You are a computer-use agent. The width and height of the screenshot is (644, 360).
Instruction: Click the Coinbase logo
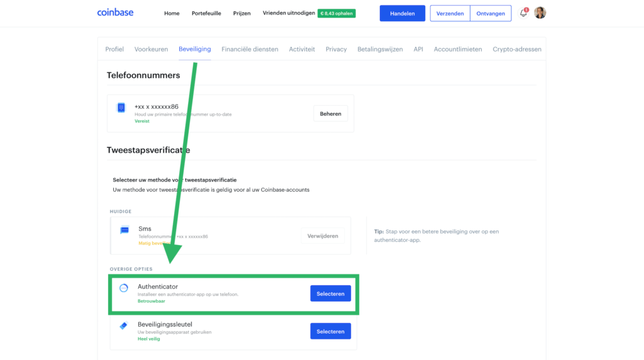click(x=115, y=13)
